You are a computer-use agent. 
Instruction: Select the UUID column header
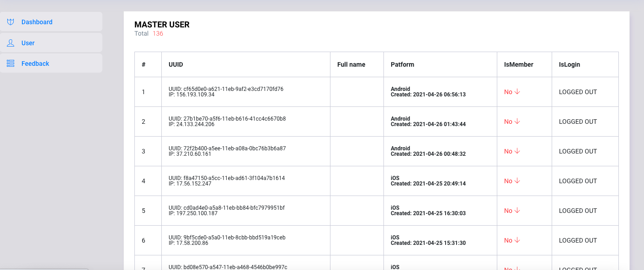coord(176,64)
